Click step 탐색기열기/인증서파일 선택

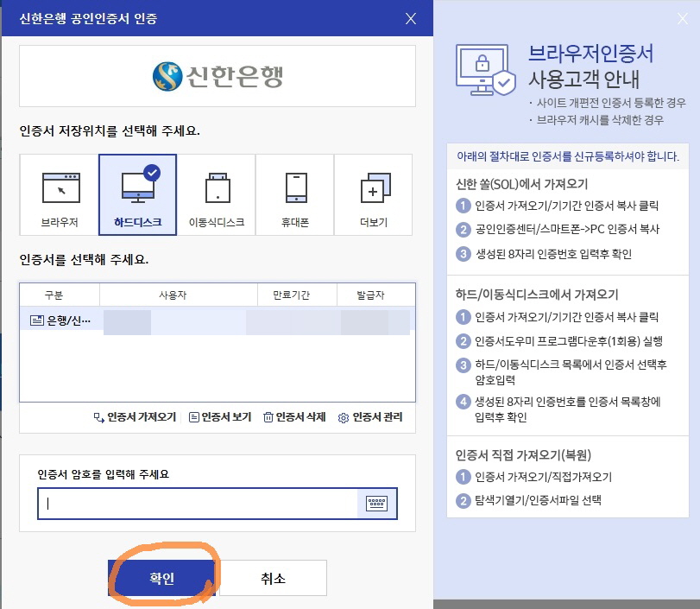coord(538,500)
